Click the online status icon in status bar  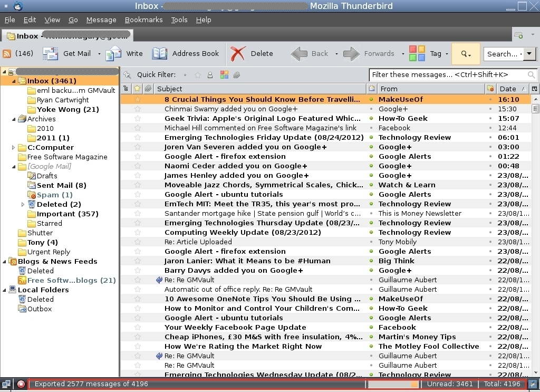(x=6, y=384)
